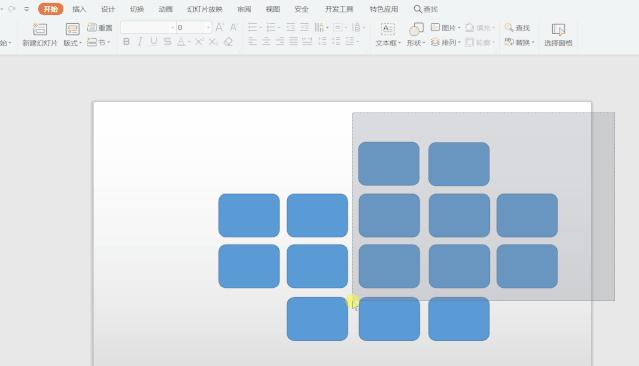Click the redo arrow in quick access bar

coord(11,9)
